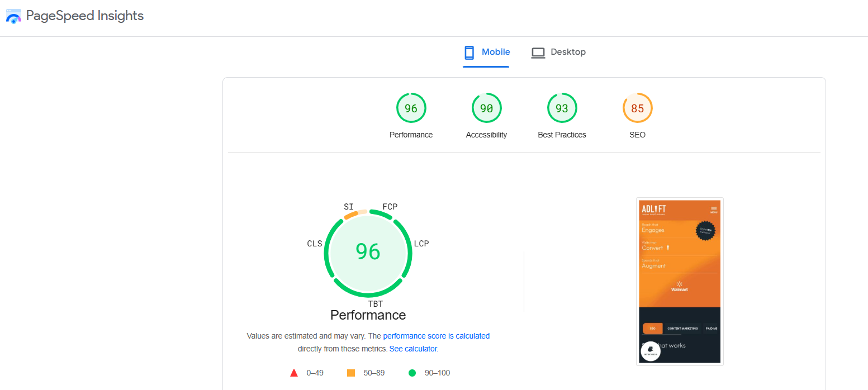Click the green circle 90–100 legend icon
The image size is (868, 390).
(x=412, y=373)
